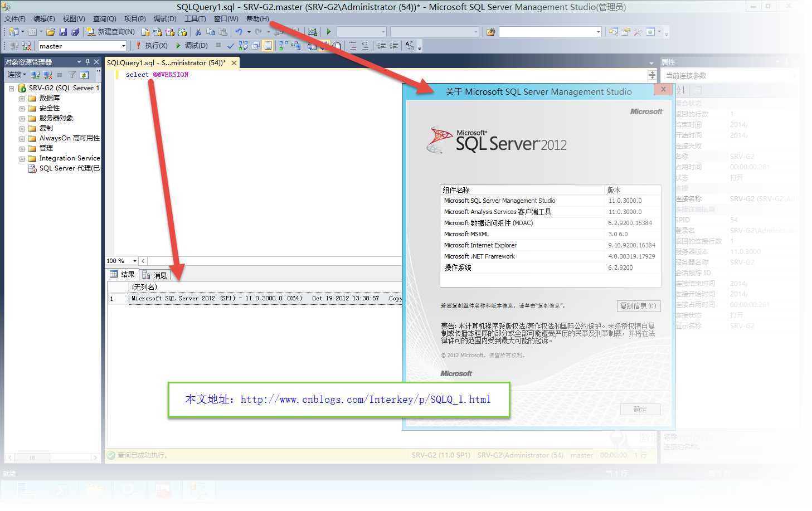Toggle Object Explorer auto-hide pin
This screenshot has height=511, width=812.
point(87,62)
